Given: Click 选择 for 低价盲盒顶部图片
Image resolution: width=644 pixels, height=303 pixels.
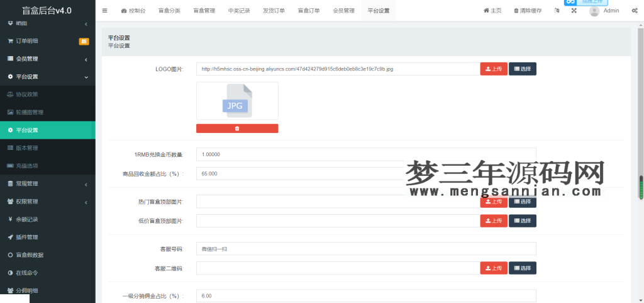Looking at the screenshot, I should tap(523, 220).
